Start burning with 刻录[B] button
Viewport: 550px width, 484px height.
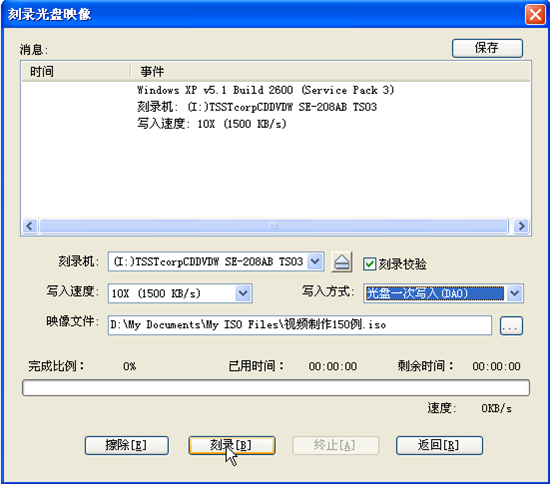(232, 445)
